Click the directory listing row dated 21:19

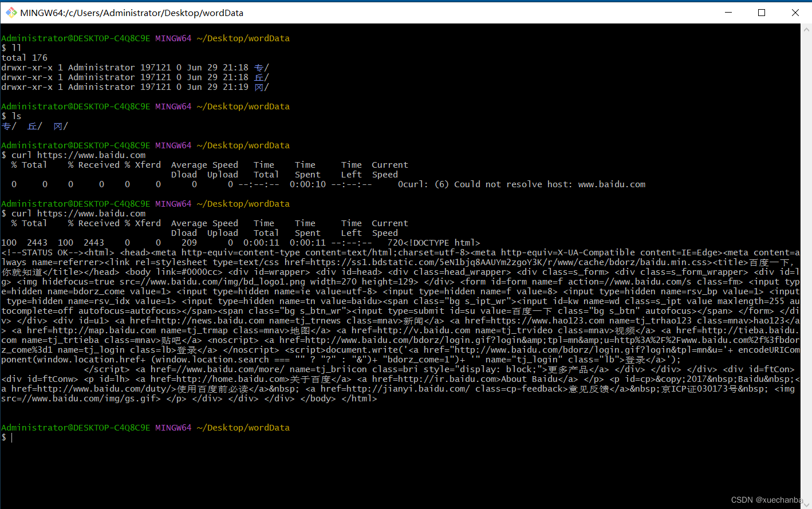point(135,87)
